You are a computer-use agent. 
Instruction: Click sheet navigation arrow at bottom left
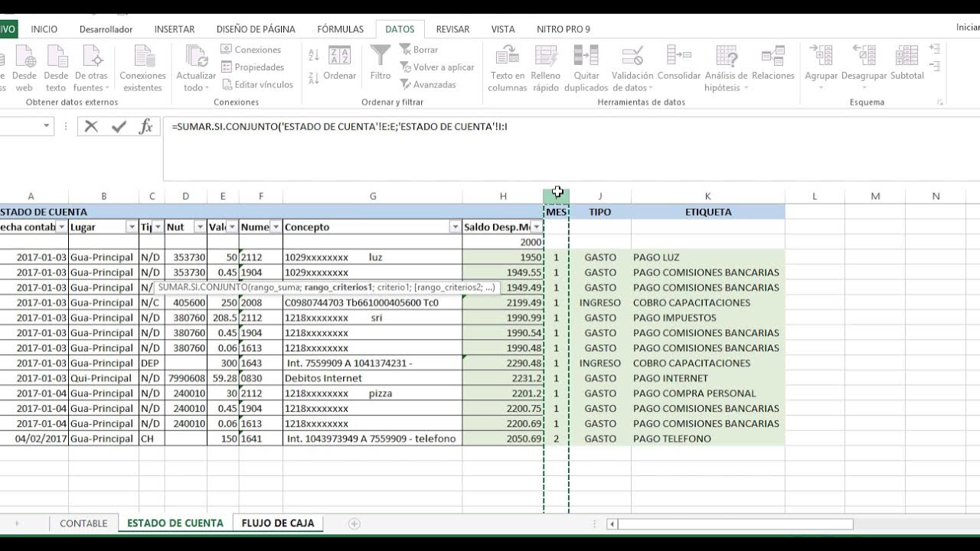click(x=17, y=523)
